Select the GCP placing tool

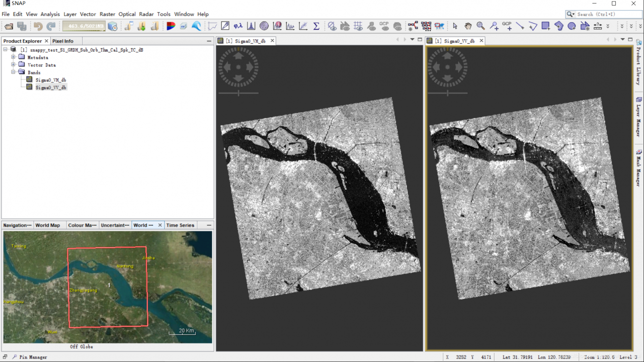click(507, 26)
